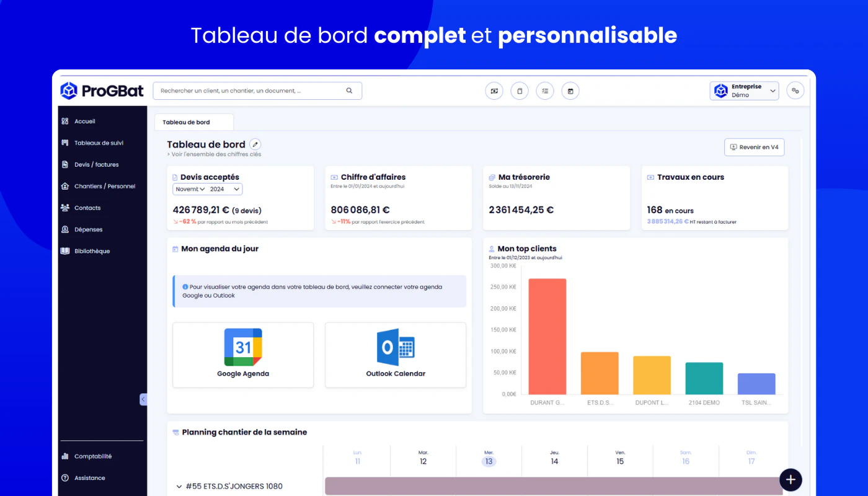The width and height of the screenshot is (868, 496).
Task: Open the year dropdown showing 2024
Action: coord(225,189)
